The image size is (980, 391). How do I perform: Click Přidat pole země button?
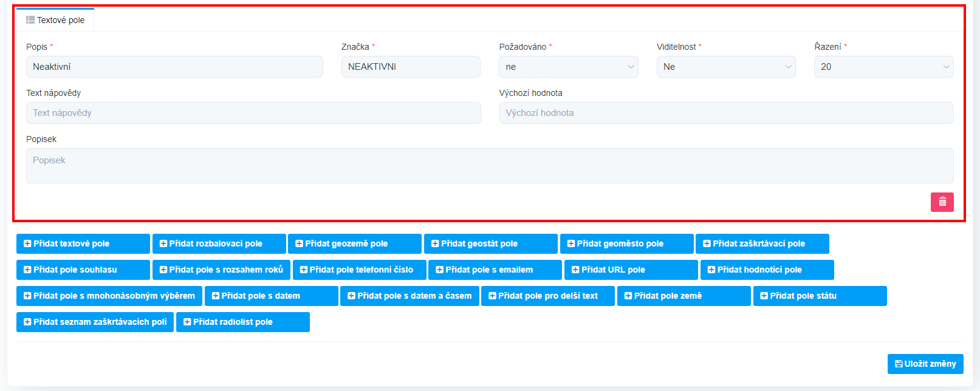(684, 296)
